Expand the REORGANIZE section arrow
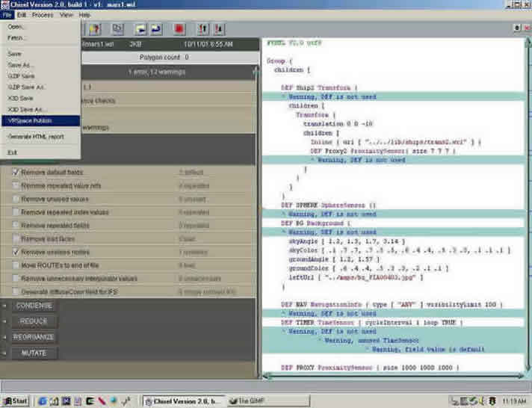 click(5, 337)
